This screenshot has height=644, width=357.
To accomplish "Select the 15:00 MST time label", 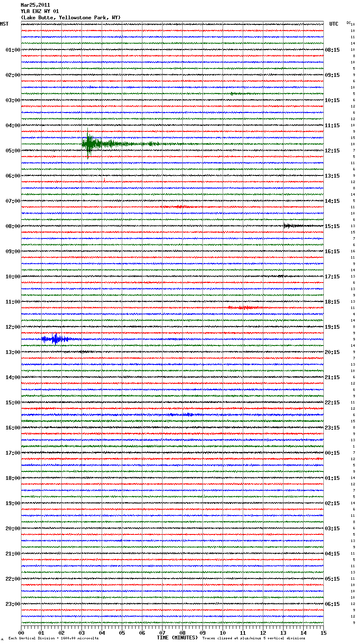I will point(13,403).
